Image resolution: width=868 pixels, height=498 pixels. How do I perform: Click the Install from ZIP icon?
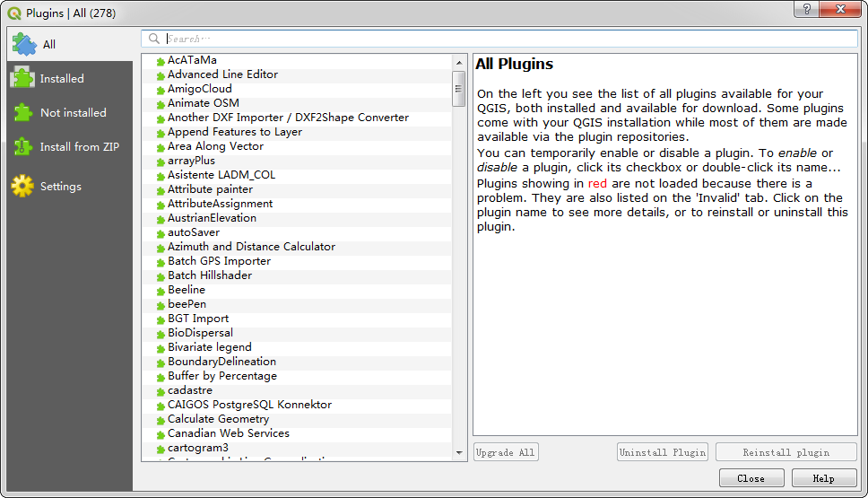22,147
